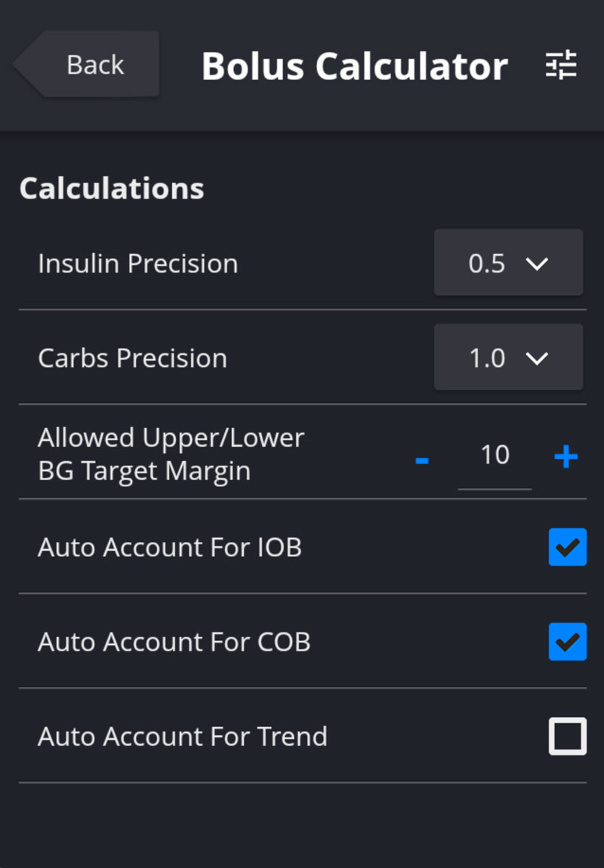Click the Auto Account For IOB label
The width and height of the screenshot is (604, 868).
click(x=170, y=547)
